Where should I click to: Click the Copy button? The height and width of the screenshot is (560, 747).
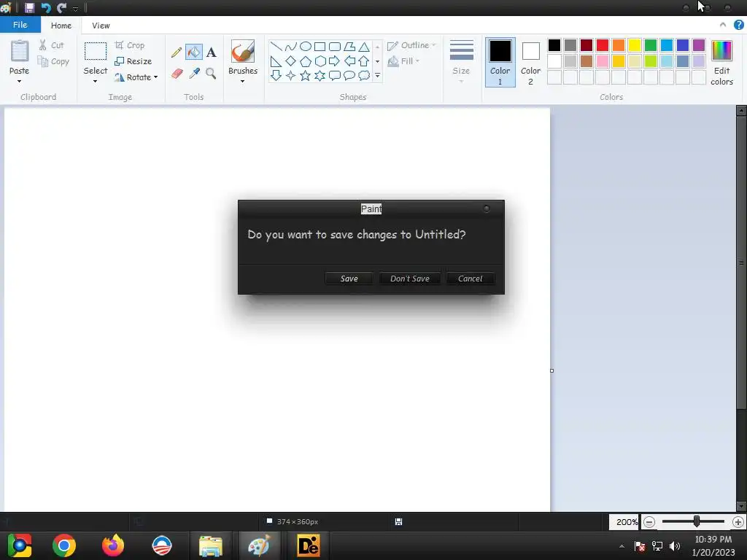tap(53, 61)
